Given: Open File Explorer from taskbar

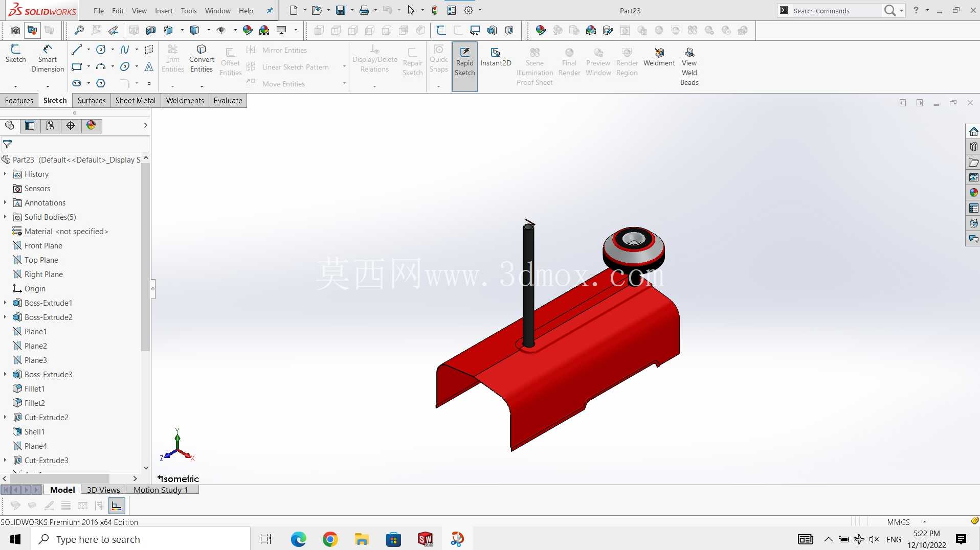Looking at the screenshot, I should [x=362, y=539].
